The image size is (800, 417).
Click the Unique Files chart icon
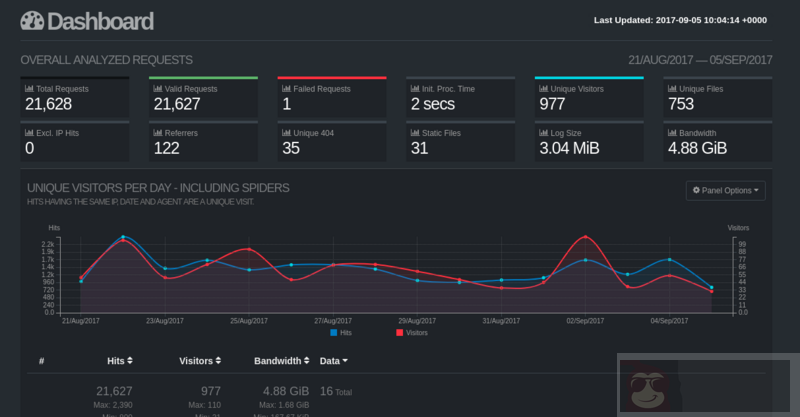[671, 89]
